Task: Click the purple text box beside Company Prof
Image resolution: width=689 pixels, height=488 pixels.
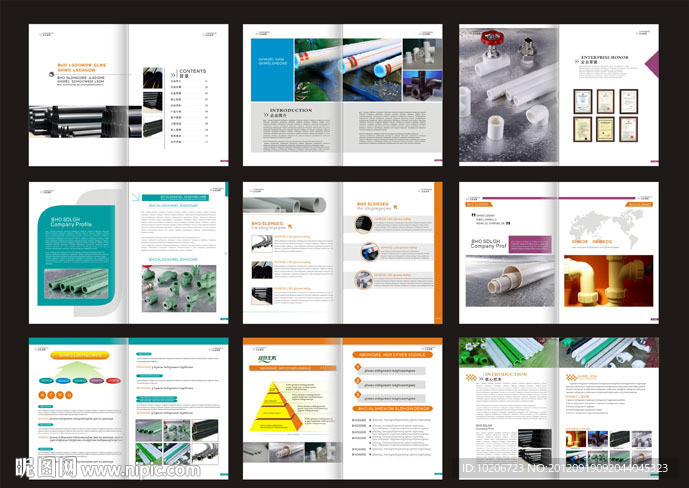Action: tap(530, 244)
